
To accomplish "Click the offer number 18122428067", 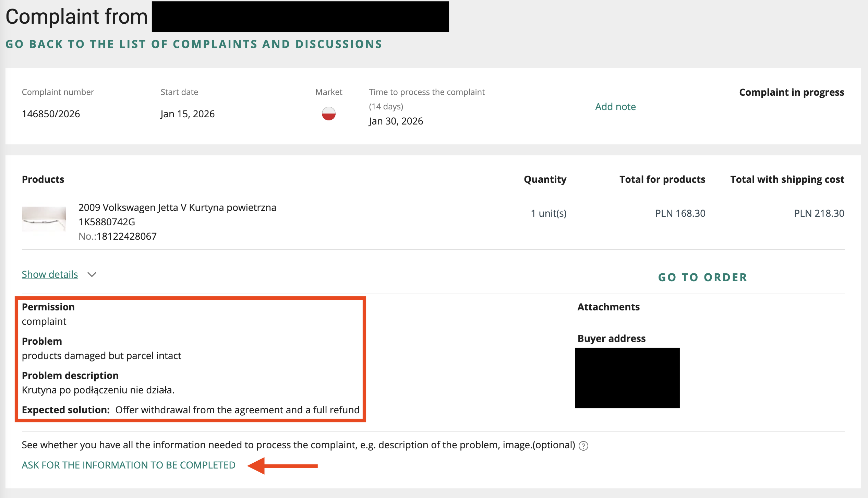I will point(126,236).
